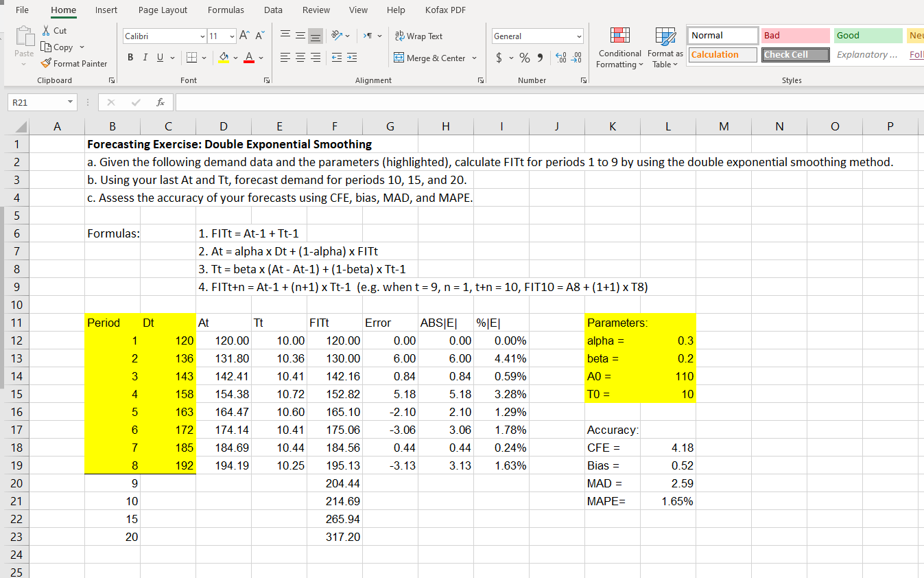
Task: Click Format as Table
Action: click(665, 48)
